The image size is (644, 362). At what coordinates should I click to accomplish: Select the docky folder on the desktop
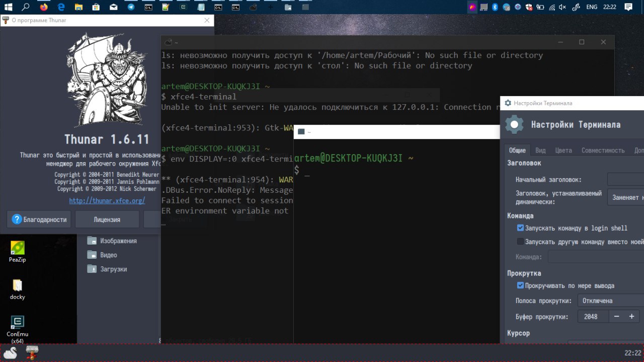(x=17, y=289)
